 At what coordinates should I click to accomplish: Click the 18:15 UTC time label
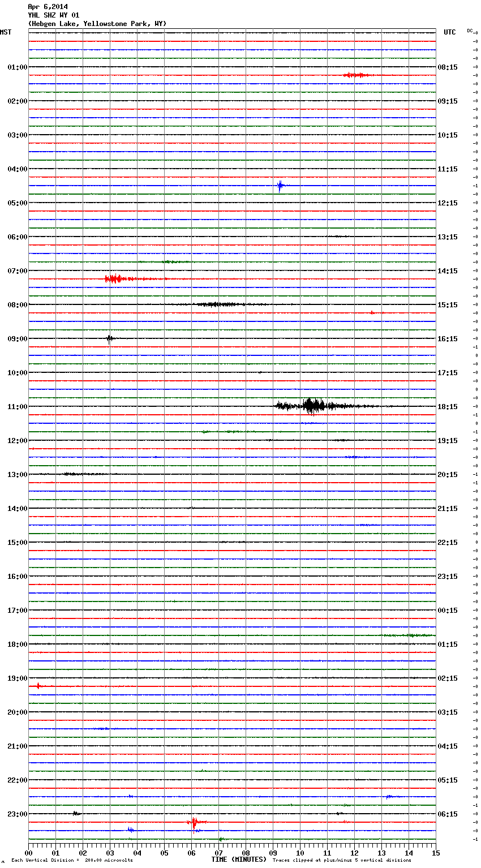click(448, 407)
